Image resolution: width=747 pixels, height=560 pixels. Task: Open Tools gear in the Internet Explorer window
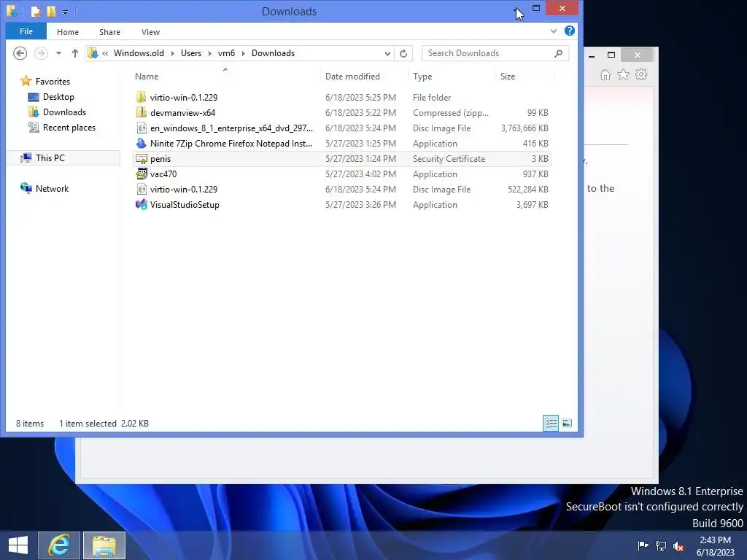tap(641, 75)
